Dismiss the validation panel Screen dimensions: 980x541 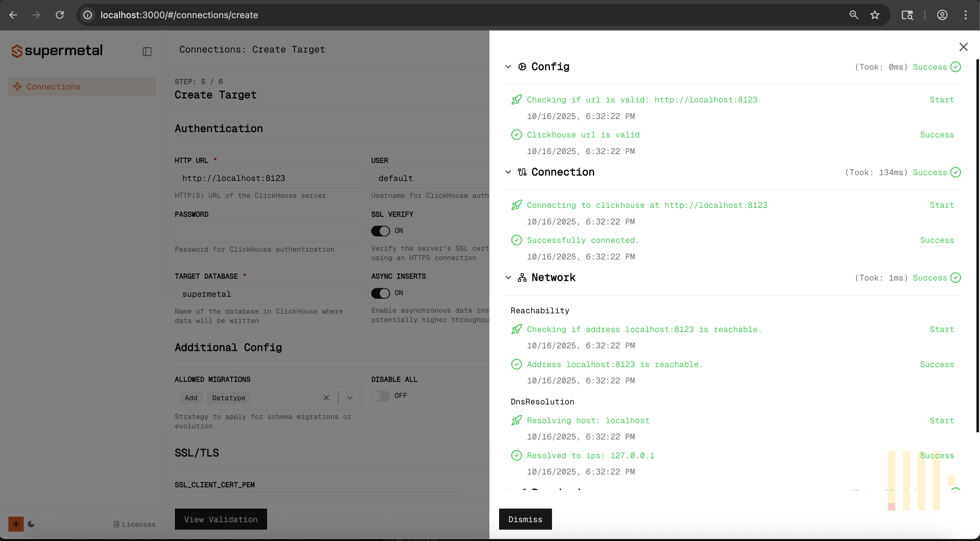[525, 519]
